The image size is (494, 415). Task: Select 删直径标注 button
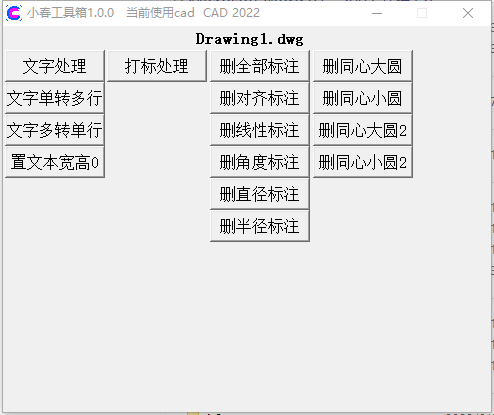point(260,194)
